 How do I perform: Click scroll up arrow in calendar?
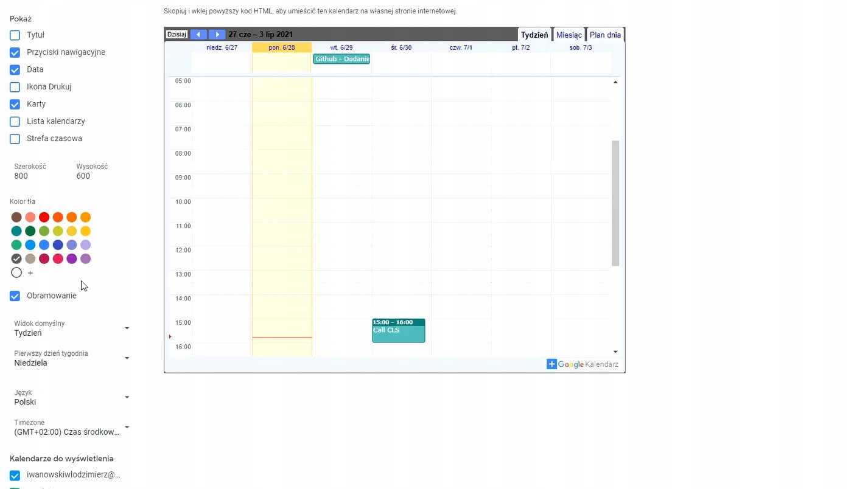(x=615, y=82)
